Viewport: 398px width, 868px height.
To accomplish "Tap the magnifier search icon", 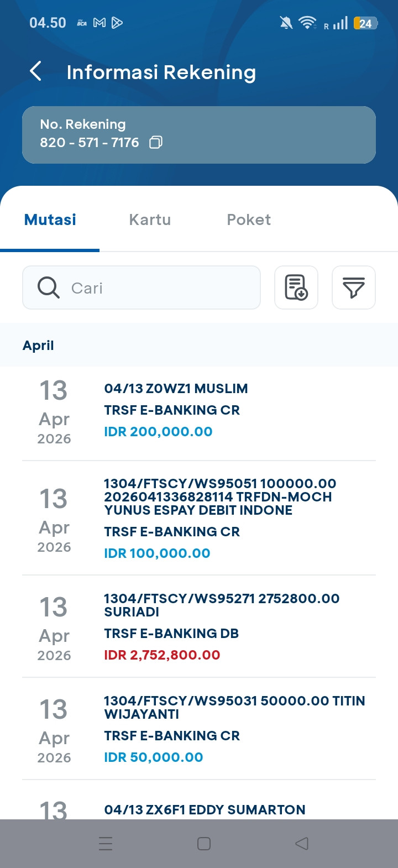I will click(x=49, y=287).
